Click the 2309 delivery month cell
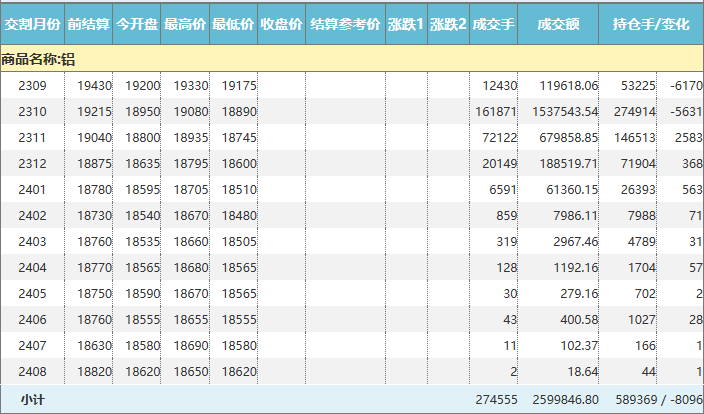This screenshot has width=704, height=414. (x=33, y=86)
